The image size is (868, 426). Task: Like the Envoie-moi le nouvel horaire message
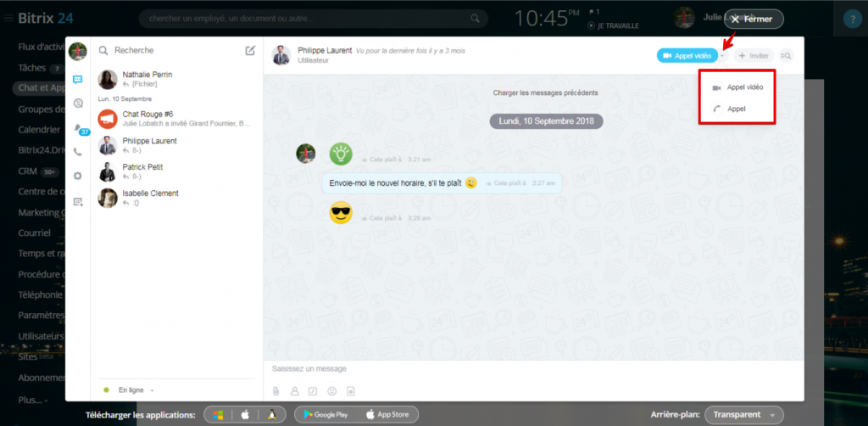pyautogui.click(x=505, y=182)
